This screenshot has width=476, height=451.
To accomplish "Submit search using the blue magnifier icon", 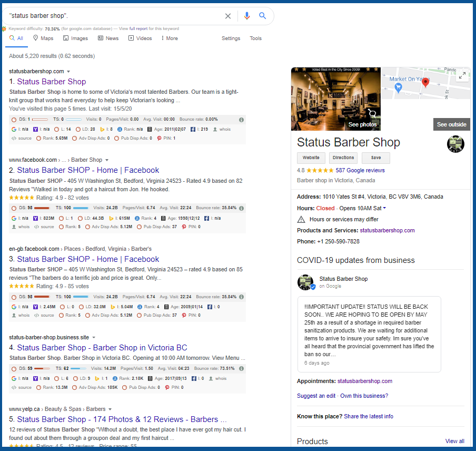I will (x=263, y=16).
